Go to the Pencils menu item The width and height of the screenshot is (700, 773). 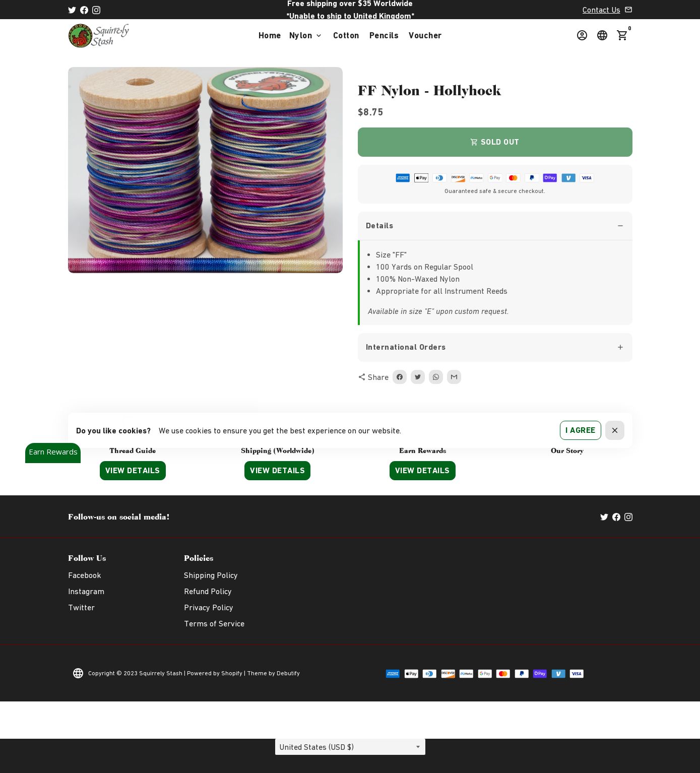(x=384, y=35)
